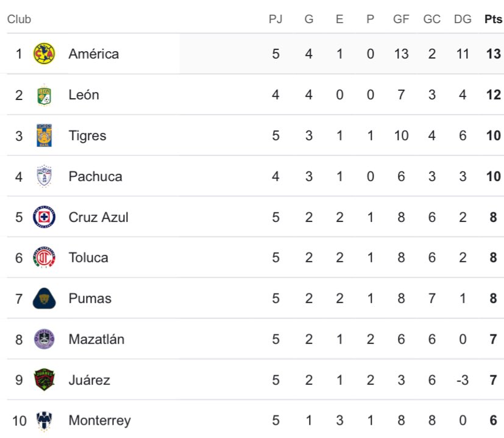Viewport: 504px width, 438px height.
Task: Open the Cruz Azul team name
Action: coord(98,217)
